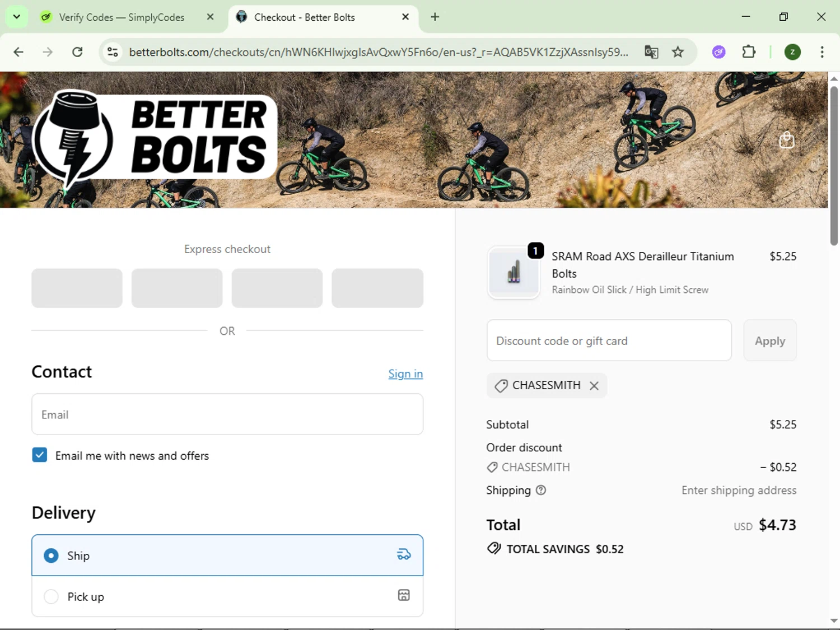Open the Chrome profile avatar Z
Screen dimensions: 840x630
pyautogui.click(x=792, y=52)
